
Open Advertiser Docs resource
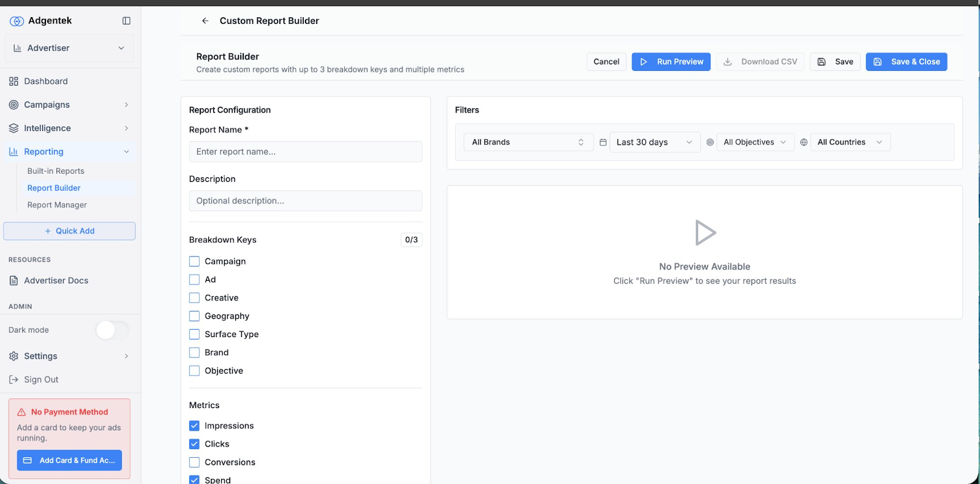[56, 280]
